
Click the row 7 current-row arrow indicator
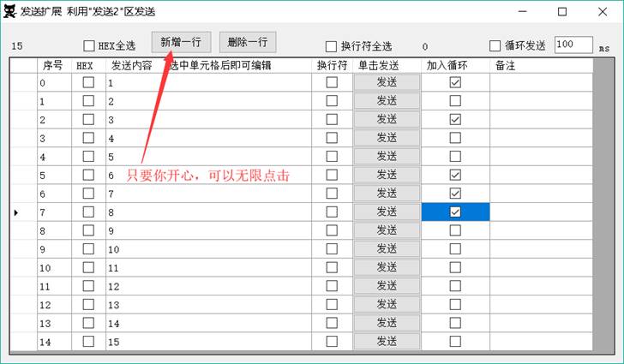[x=16, y=212]
